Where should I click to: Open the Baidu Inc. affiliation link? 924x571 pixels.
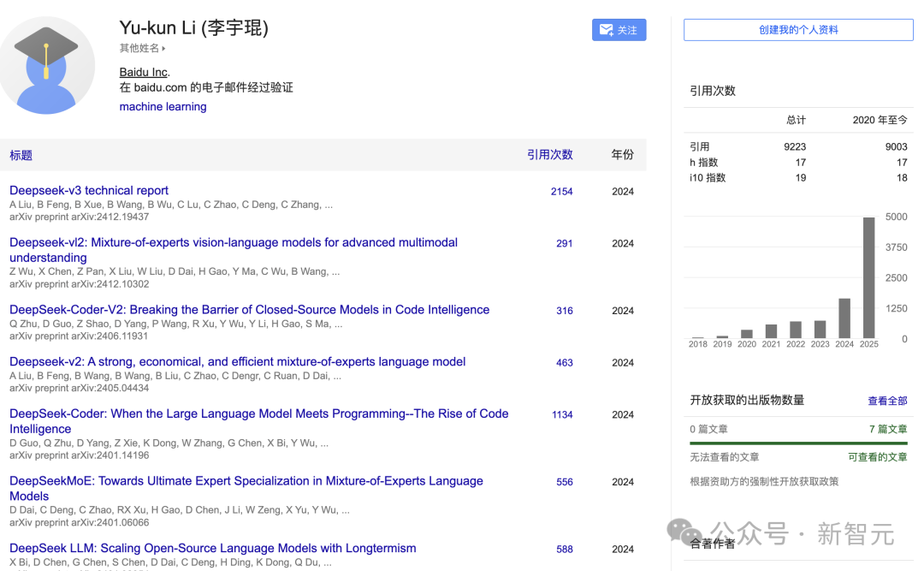[x=143, y=72]
